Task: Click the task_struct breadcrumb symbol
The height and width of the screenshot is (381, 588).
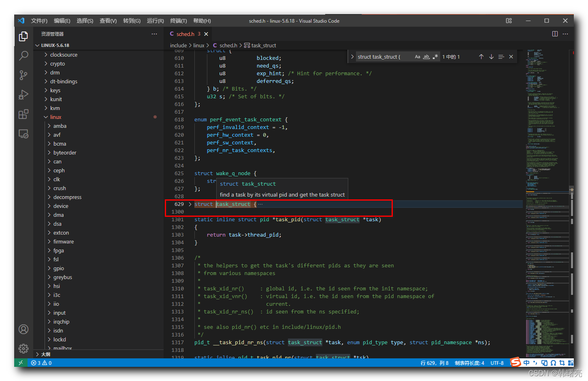Action: click(x=260, y=45)
